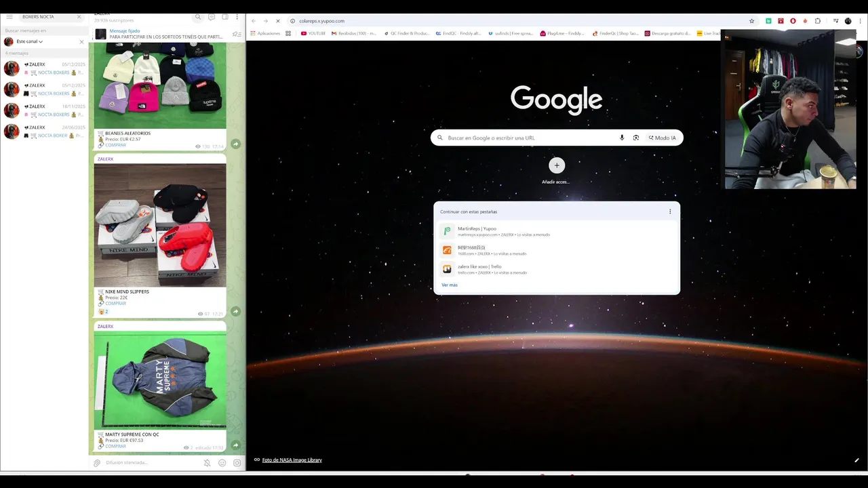Click the customize Chrome pencil icon
Image resolution: width=868 pixels, height=488 pixels.
tap(857, 460)
